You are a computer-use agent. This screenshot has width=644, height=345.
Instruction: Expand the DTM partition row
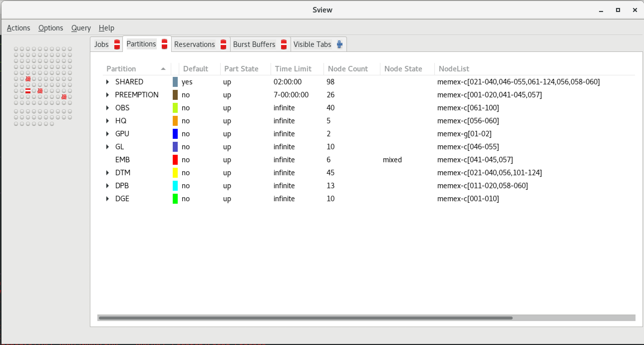coord(108,173)
